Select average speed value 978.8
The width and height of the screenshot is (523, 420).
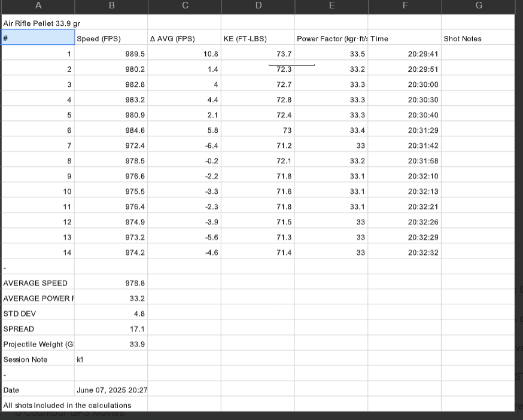[111, 283]
